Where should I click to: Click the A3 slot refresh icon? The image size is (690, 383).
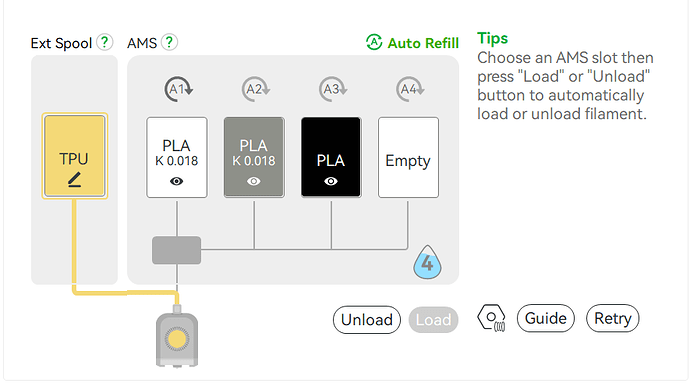point(332,89)
